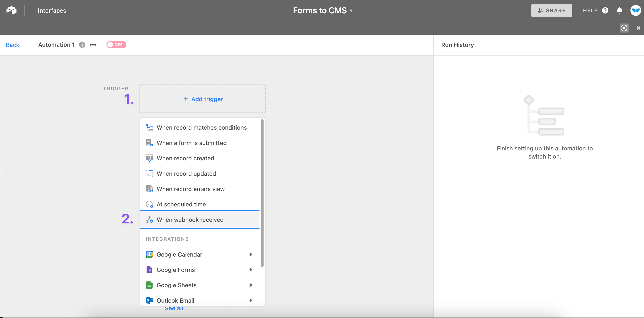This screenshot has width=644, height=318.
Task: Toggle the automation OFF switch to on
Action: coord(116,44)
